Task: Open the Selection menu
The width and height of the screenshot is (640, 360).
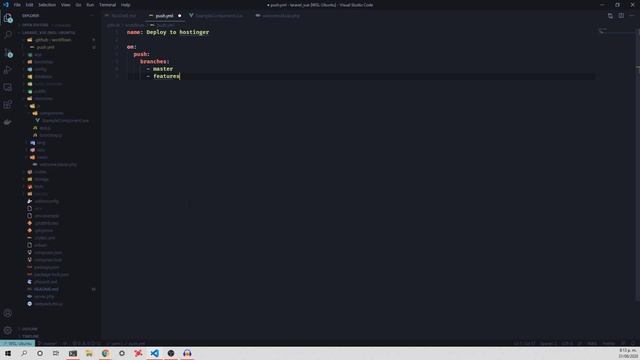Action: click(47, 5)
